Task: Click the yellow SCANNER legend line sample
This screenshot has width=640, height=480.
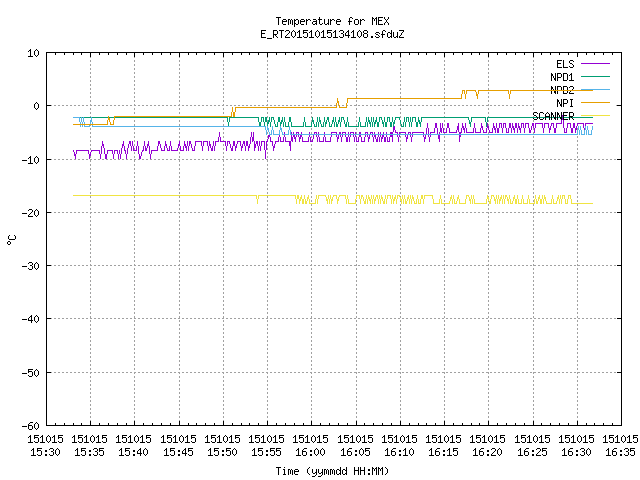Action: 595,116
